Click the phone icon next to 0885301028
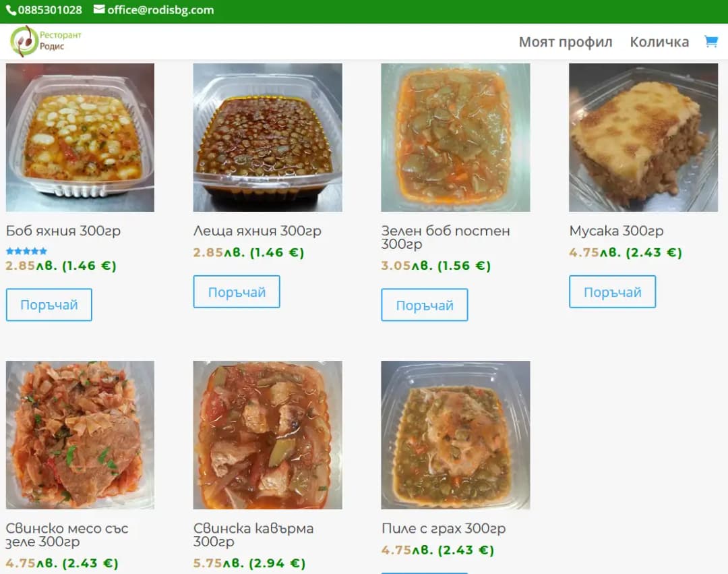 [x=9, y=10]
